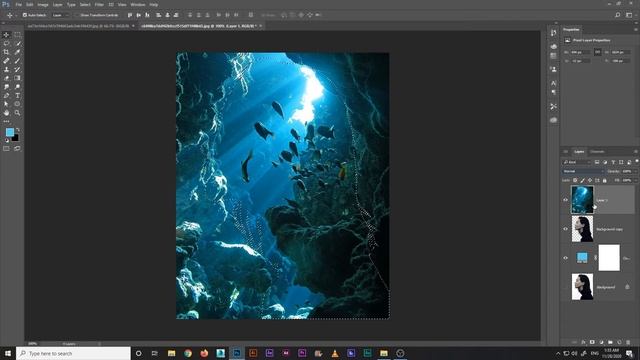Select the white layer mask thumbnail

(x=609, y=258)
